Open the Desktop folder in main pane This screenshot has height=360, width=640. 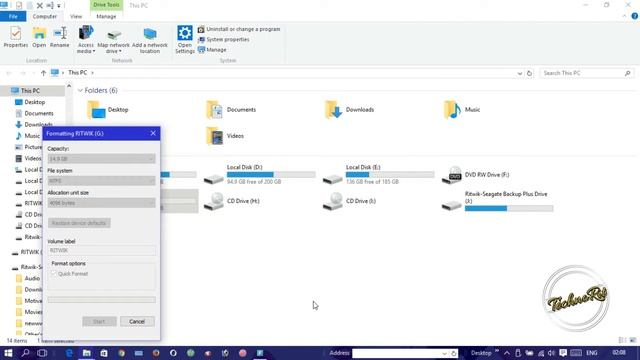pos(108,110)
